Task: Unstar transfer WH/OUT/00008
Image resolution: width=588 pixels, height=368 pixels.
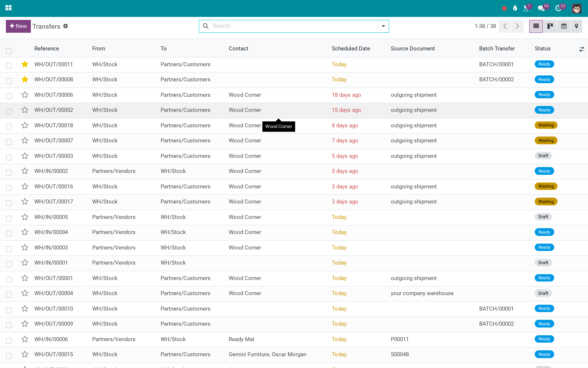Action: (25, 79)
